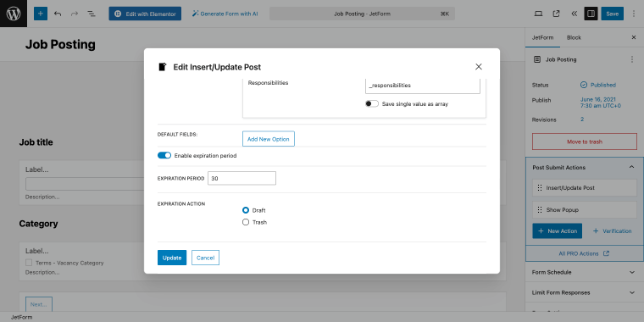644x322 pixels.
Task: Click the _responsibilities meta field input
Action: (422, 86)
